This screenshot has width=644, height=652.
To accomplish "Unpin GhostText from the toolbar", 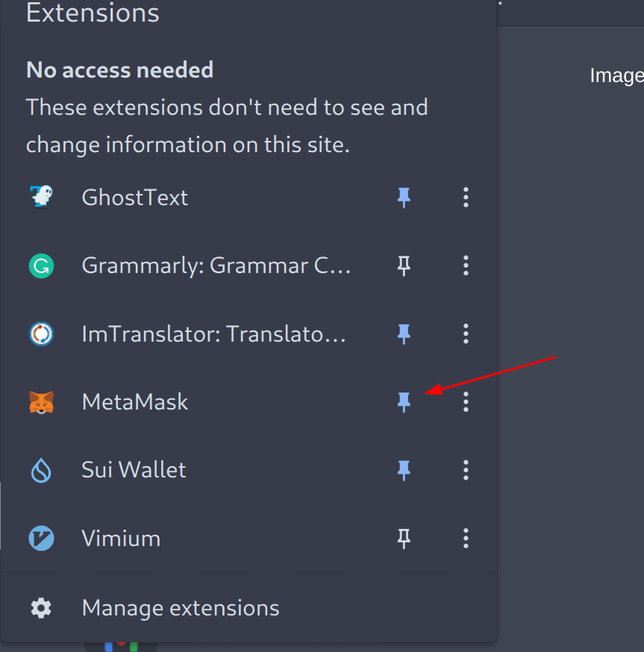I will [x=404, y=198].
